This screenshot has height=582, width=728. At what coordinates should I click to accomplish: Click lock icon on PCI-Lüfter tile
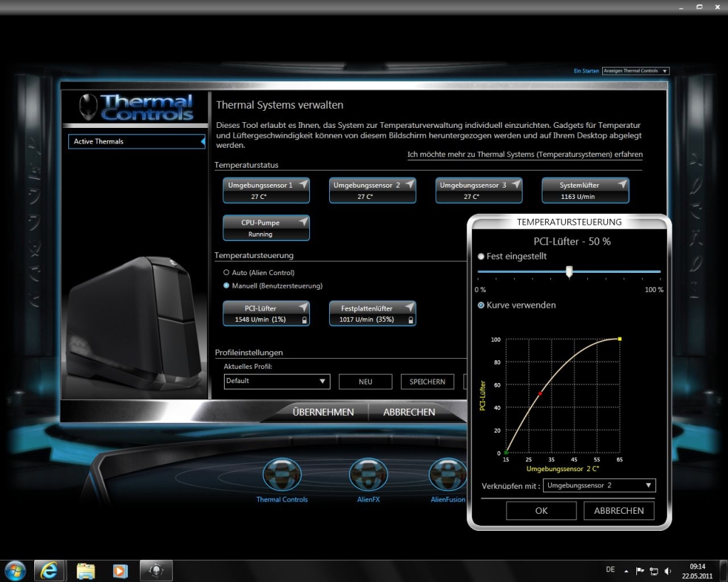pyautogui.click(x=304, y=320)
